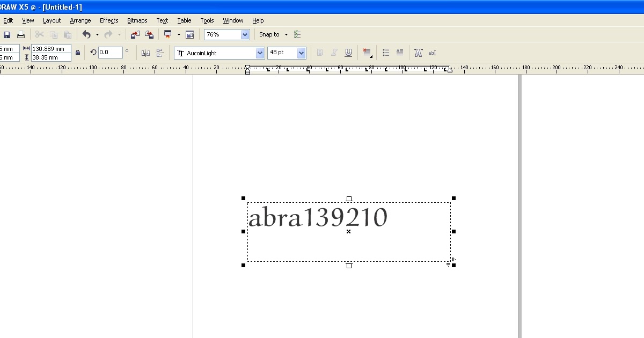644x338 pixels.
Task: Click the Save icon
Action: pos(7,34)
